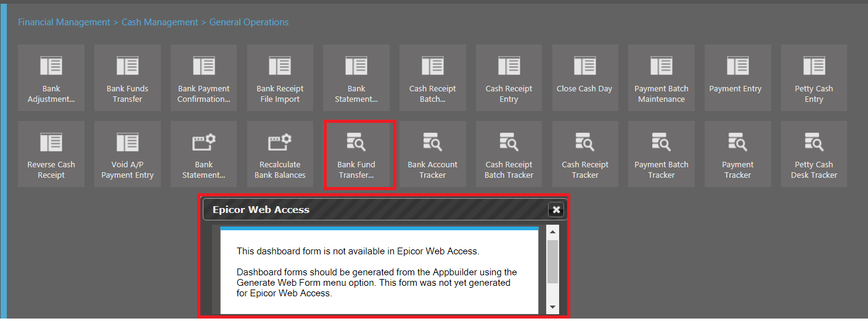Open the Bank Statement form tile in the top row
Viewport: 868px width, 321px height.
coord(356,78)
